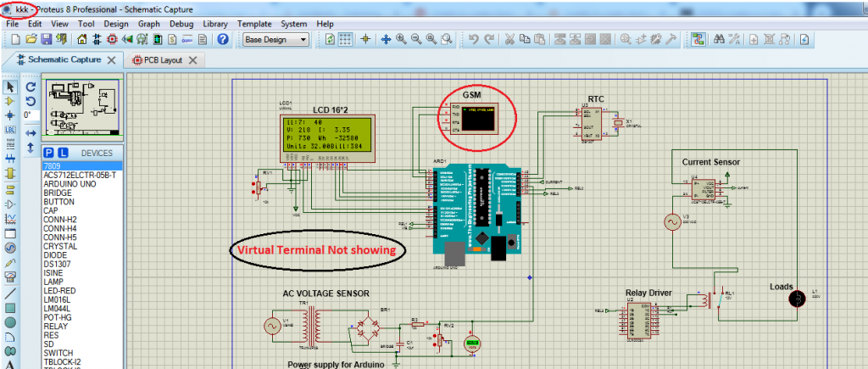The width and height of the screenshot is (868, 369).
Task: Open the Template menu
Action: [x=254, y=24]
